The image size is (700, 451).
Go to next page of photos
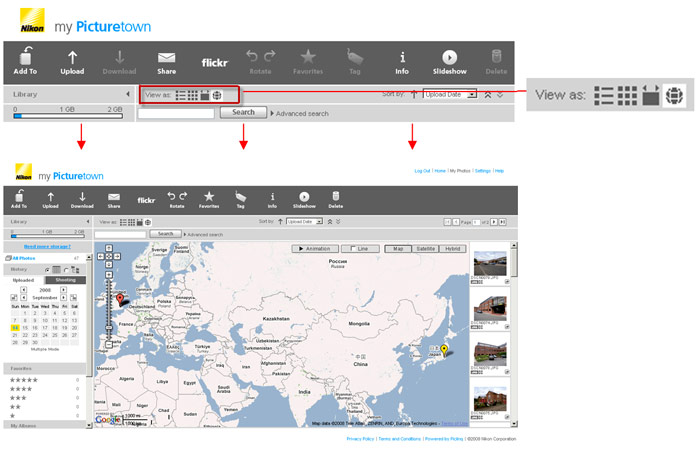click(x=494, y=222)
